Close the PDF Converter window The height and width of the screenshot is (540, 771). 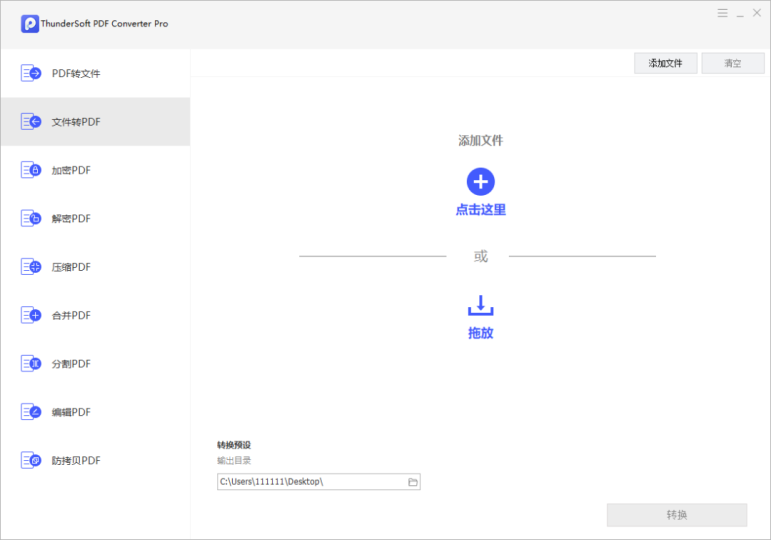[757, 13]
